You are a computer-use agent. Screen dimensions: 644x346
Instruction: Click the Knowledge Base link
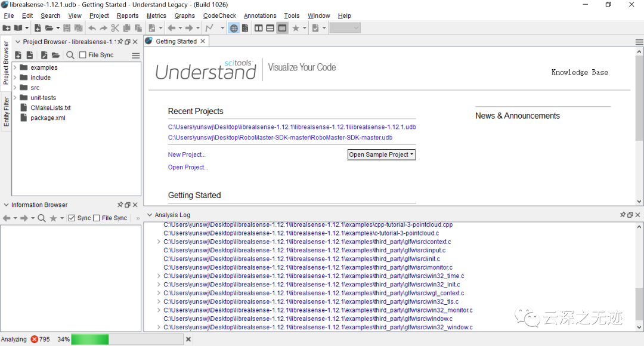[x=580, y=72]
